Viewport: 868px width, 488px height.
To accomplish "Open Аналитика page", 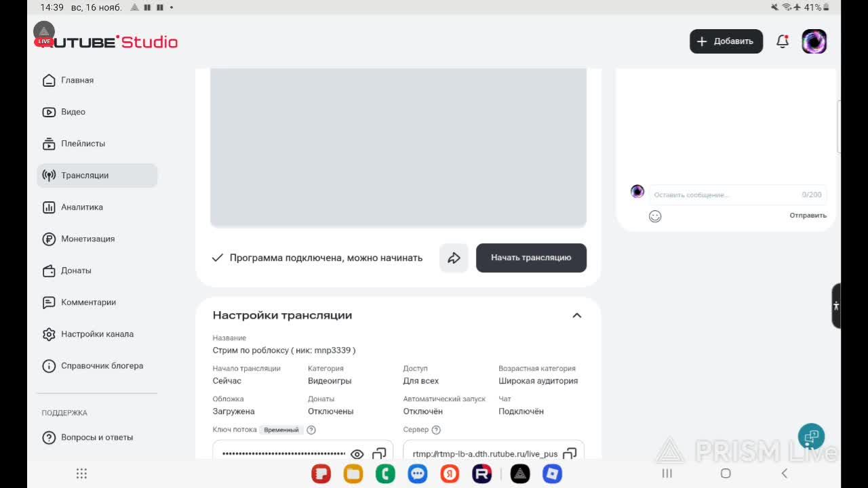I will 82,207.
